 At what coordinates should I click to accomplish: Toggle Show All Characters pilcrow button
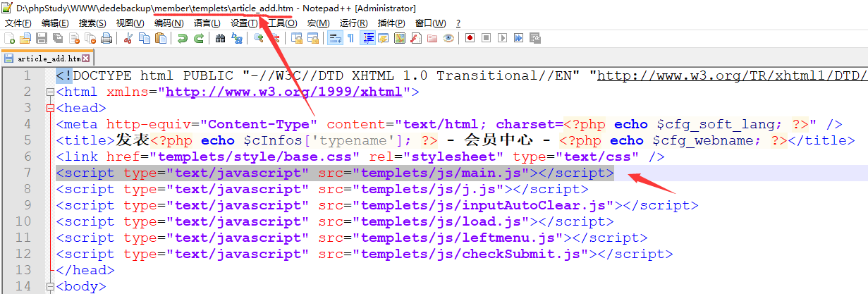coord(350,38)
